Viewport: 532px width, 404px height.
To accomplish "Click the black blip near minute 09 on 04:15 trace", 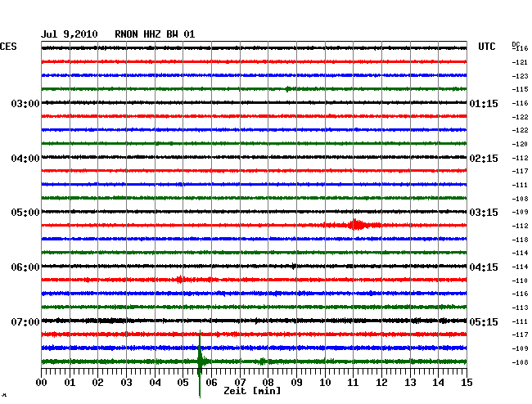I will point(294,266).
